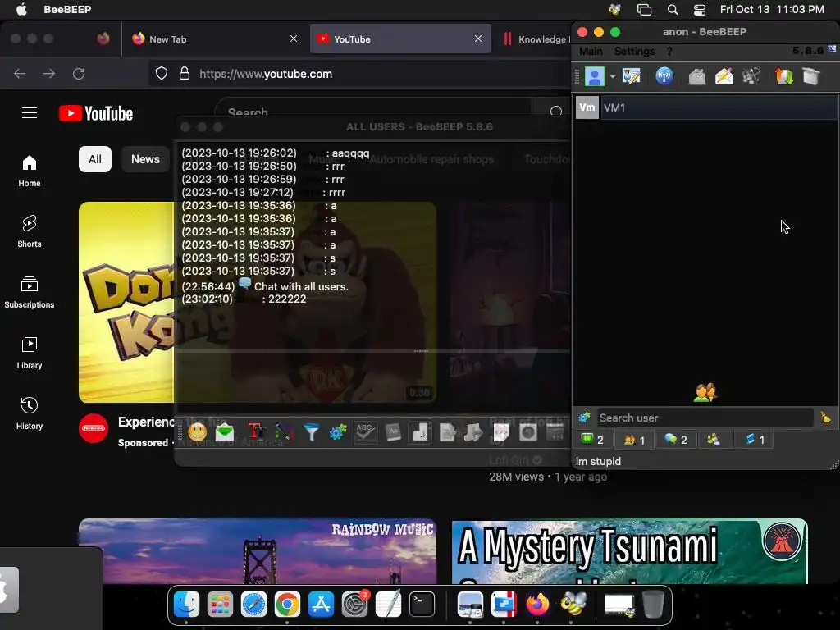Switch to the chat bubbles tab showing 2
The height and width of the screenshot is (630, 840).
point(676,440)
